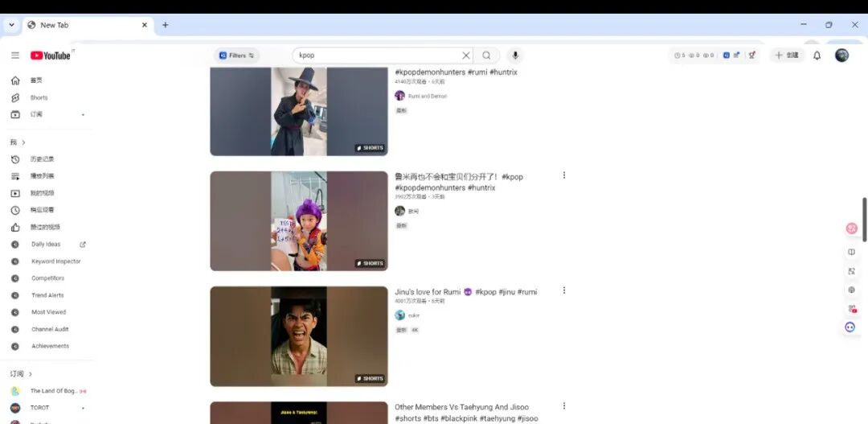Click the search magnifier button
Image resolution: width=868 pixels, height=424 pixels.
pos(486,56)
